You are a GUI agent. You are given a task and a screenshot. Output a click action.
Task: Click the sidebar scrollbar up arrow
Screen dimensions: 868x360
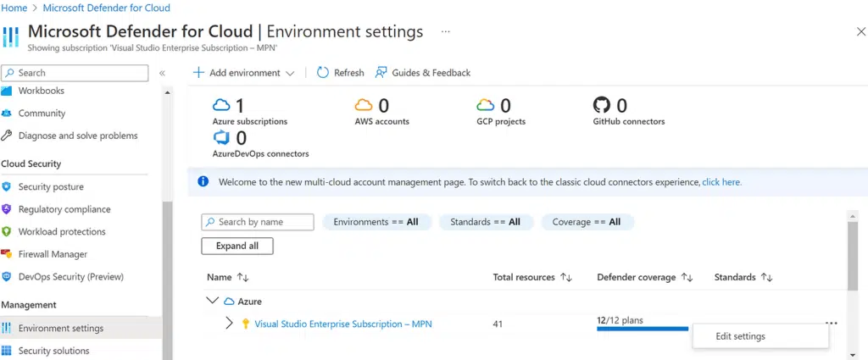pos(168,92)
